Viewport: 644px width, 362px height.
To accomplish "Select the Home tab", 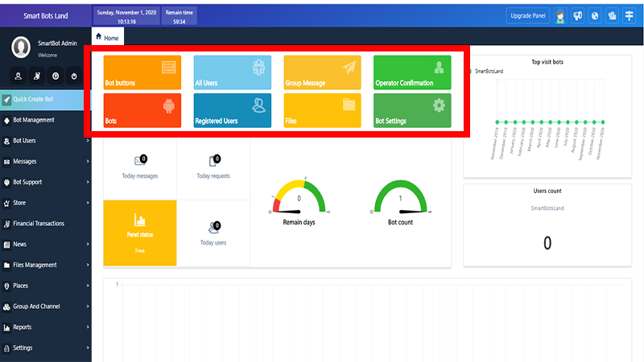I will [107, 37].
